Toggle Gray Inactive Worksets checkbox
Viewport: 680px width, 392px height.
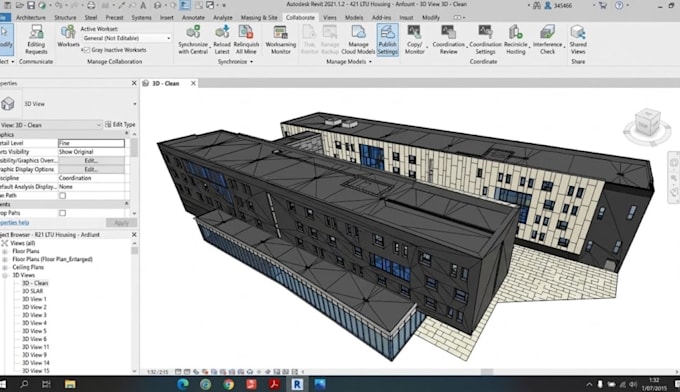tap(86, 50)
